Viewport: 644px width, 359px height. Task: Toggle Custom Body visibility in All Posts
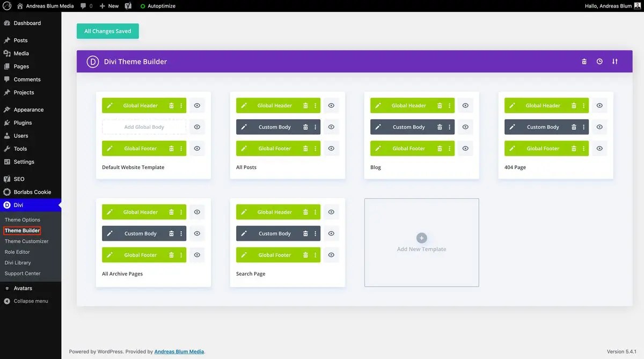pyautogui.click(x=331, y=127)
